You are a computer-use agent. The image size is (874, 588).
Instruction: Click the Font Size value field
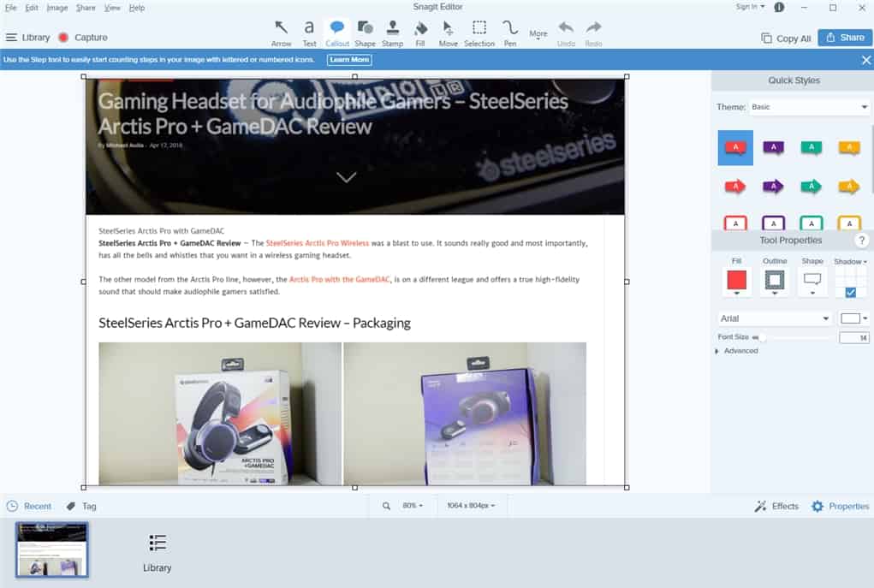[854, 337]
